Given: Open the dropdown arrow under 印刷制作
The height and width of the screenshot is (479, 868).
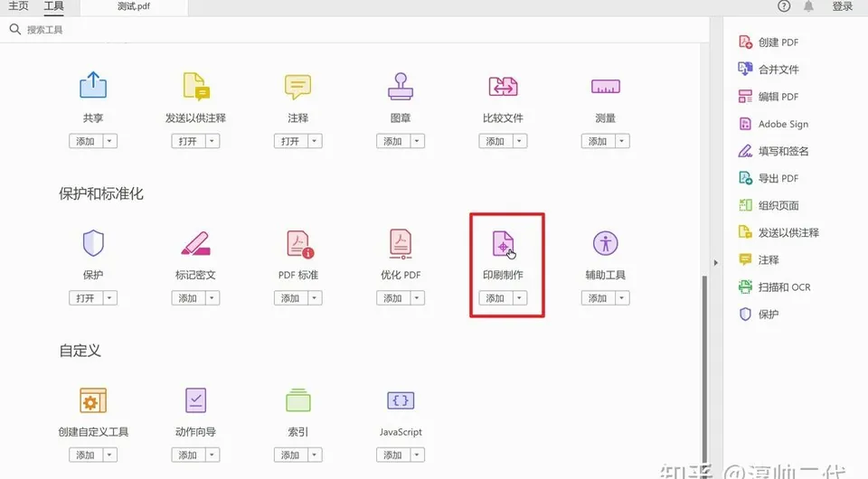Looking at the screenshot, I should [519, 298].
